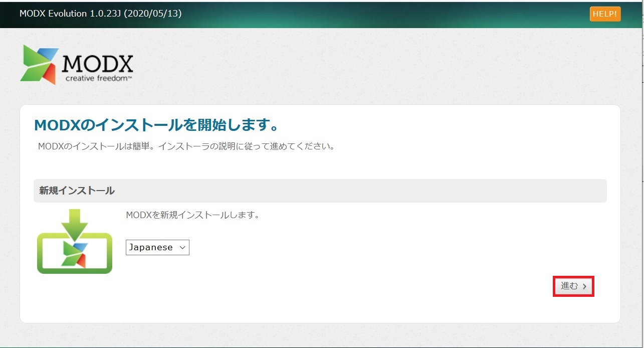Click the text MODXを新規インストールします。
The height and width of the screenshot is (348, 644).
pos(192,215)
